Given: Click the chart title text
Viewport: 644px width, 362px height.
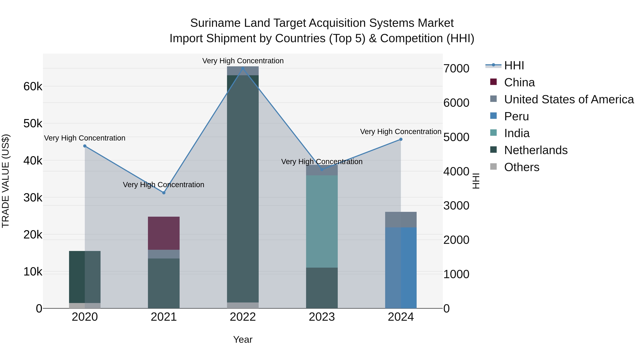Looking at the screenshot, I should (322, 31).
